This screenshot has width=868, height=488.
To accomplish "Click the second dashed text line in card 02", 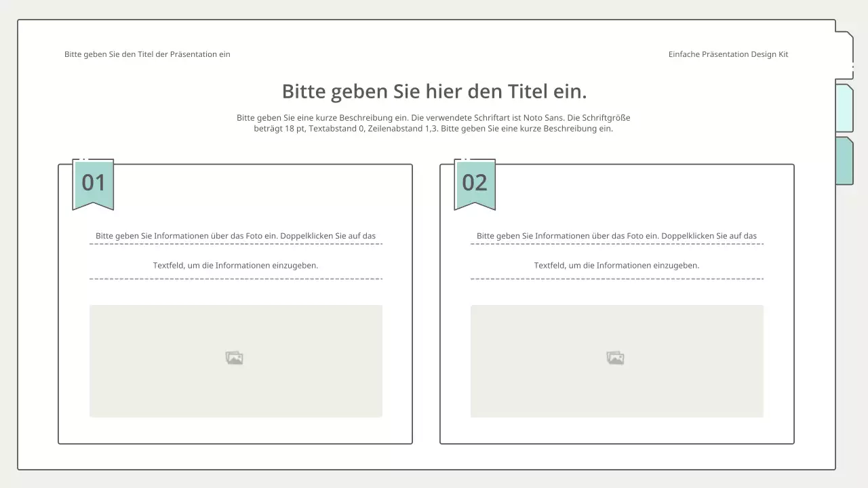I will tap(616, 265).
